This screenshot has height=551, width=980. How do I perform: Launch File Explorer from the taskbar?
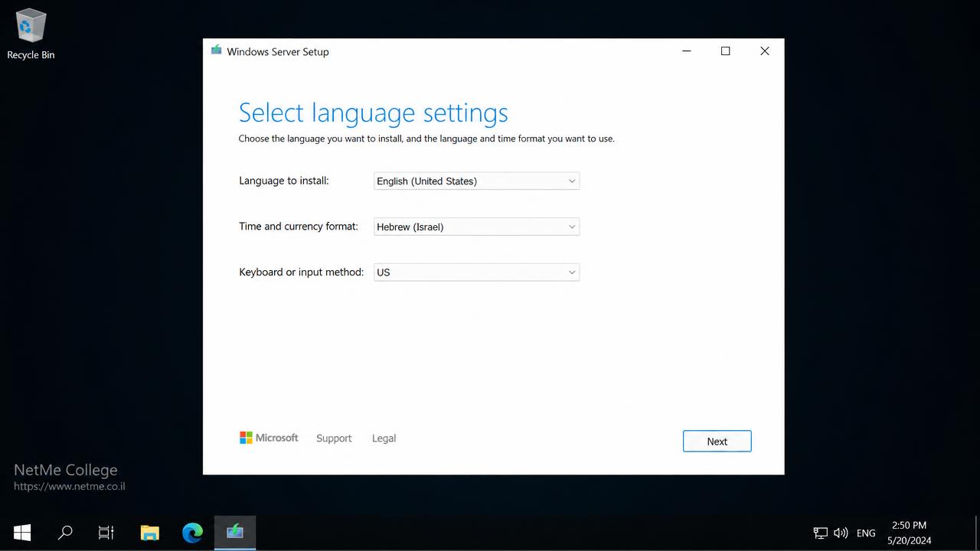(149, 533)
